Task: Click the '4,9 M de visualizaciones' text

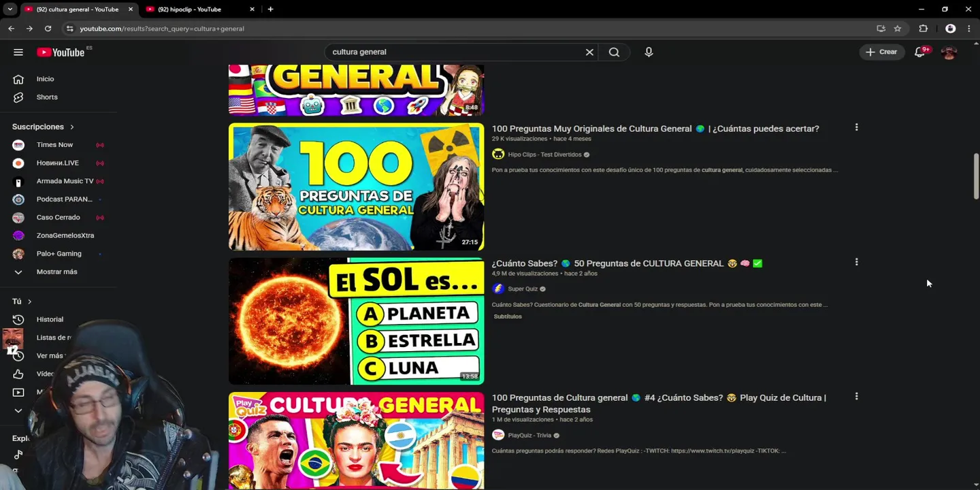Action: [x=525, y=274]
